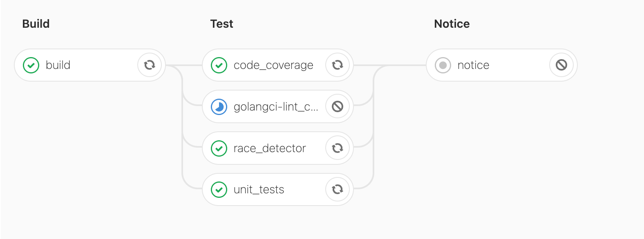The height and width of the screenshot is (239, 644).
Task: Click the Notice stage heading
Action: coord(452,24)
